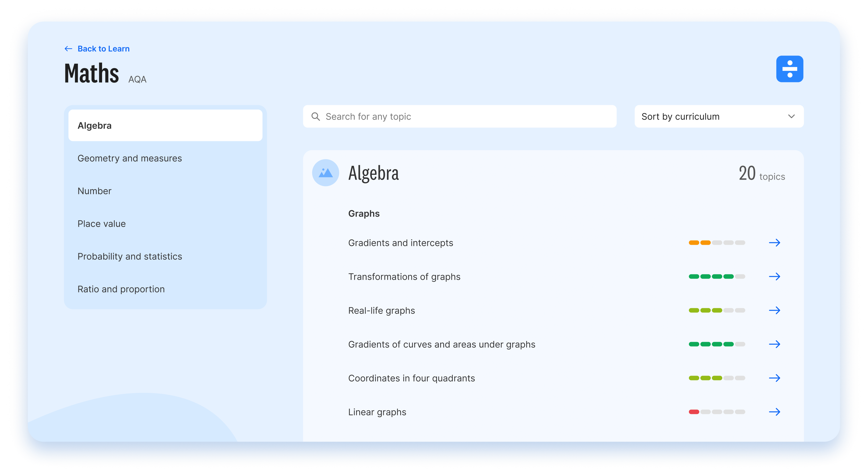
Task: Open Transformations of graphs via arrow
Action: click(774, 277)
